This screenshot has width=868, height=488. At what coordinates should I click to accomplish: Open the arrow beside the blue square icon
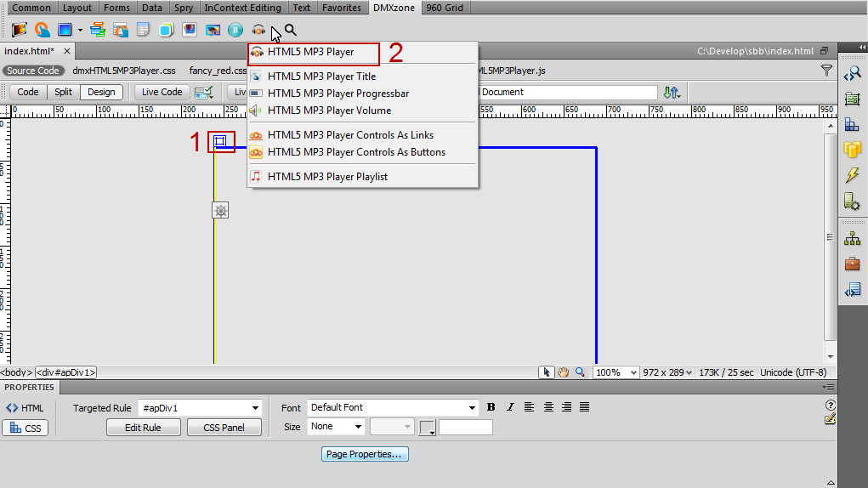(x=80, y=30)
